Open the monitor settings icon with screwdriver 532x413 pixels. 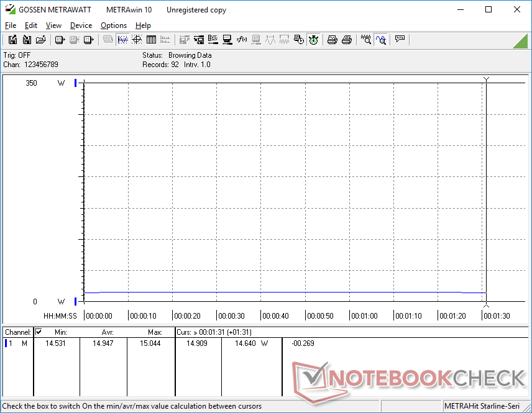[227, 40]
